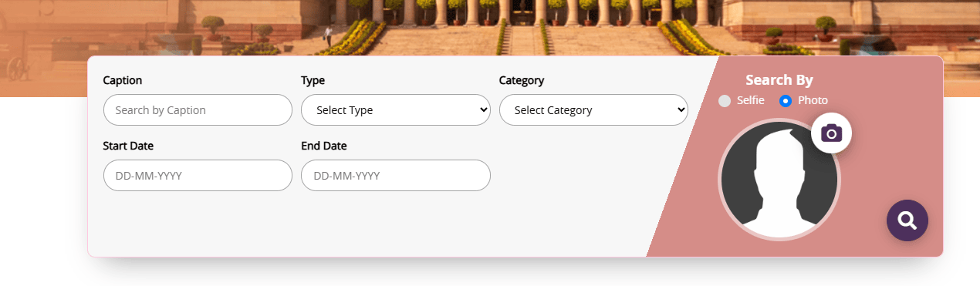The width and height of the screenshot is (980, 286).
Task: Click the building banner image
Action: [490, 28]
